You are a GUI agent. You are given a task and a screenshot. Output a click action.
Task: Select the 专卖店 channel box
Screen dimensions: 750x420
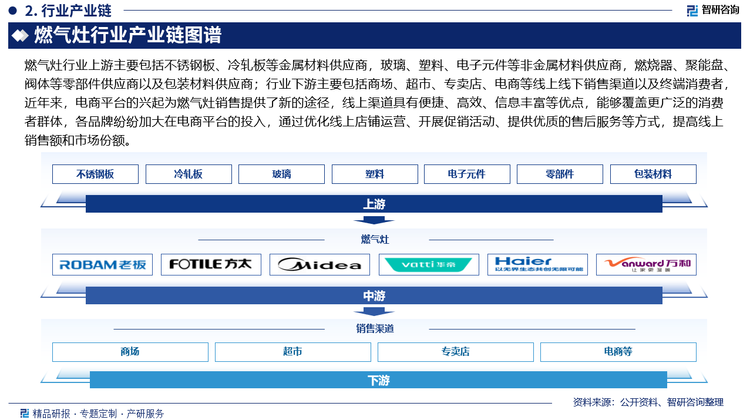[455, 352]
